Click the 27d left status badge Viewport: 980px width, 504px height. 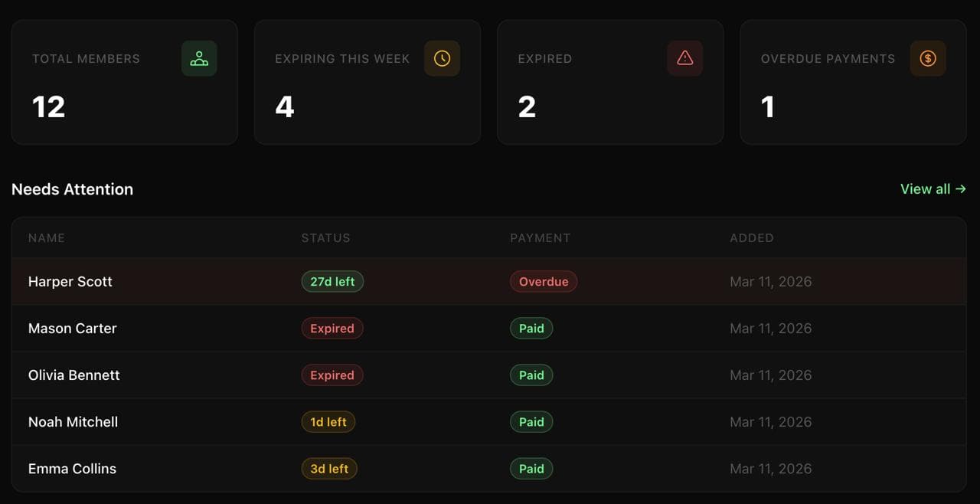point(332,281)
